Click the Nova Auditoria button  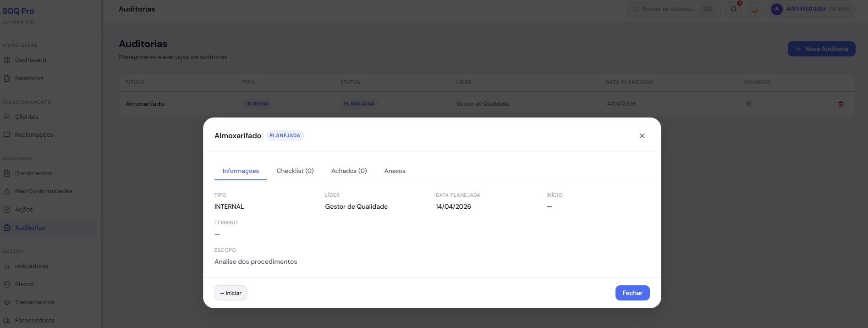[x=821, y=49]
